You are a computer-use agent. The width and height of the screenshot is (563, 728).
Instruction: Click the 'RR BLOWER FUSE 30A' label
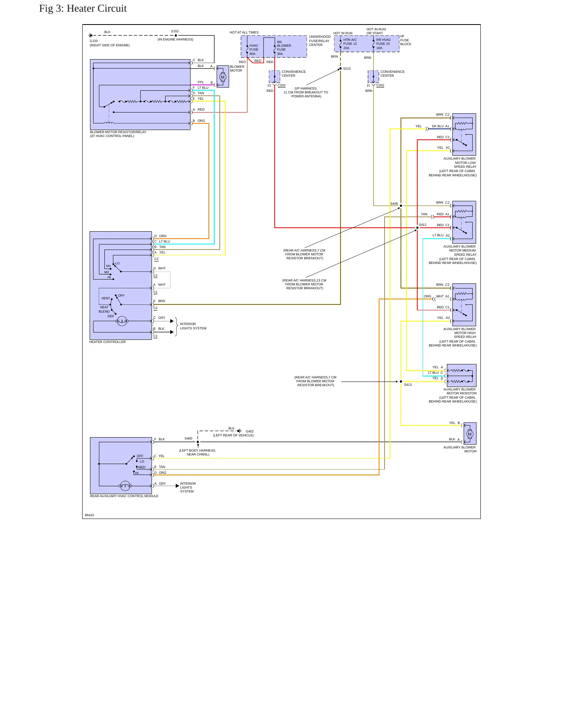pos(284,47)
